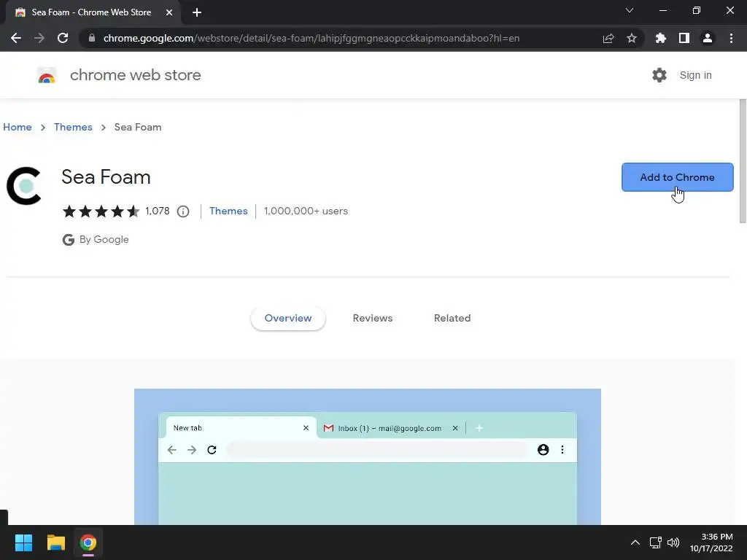Close the Sea Foam tab

pyautogui.click(x=169, y=12)
